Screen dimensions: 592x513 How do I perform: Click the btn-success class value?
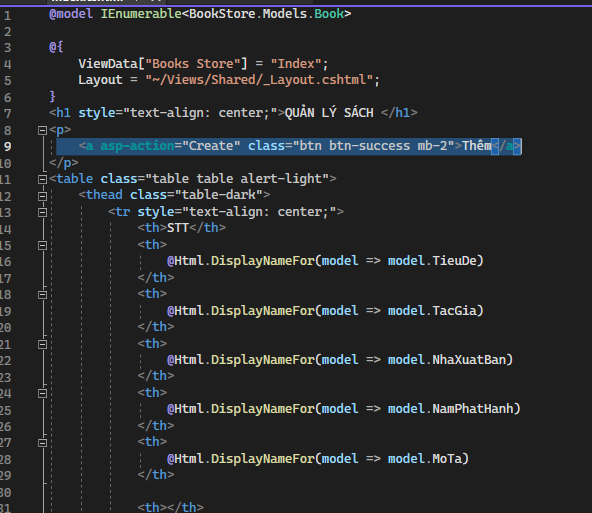[369, 146]
